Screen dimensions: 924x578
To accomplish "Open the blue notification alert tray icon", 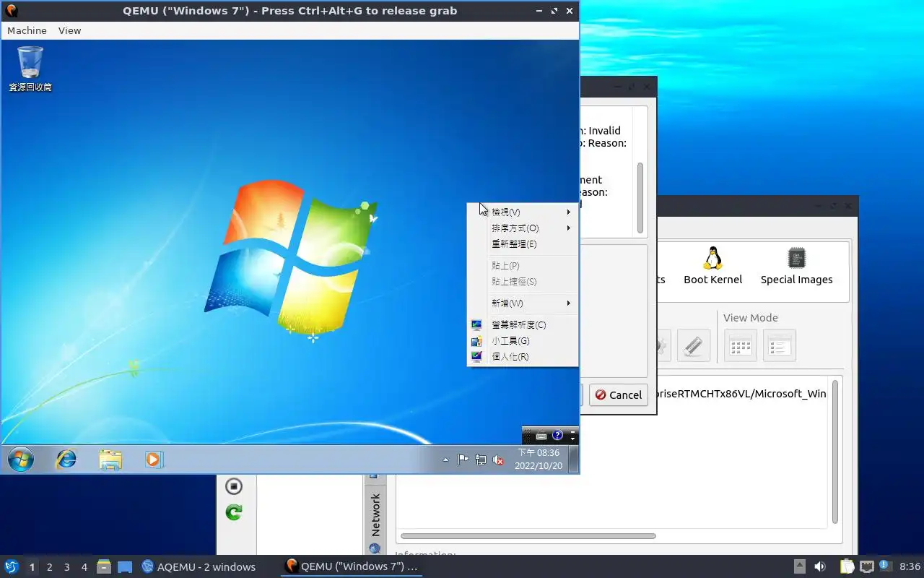I will tap(885, 566).
